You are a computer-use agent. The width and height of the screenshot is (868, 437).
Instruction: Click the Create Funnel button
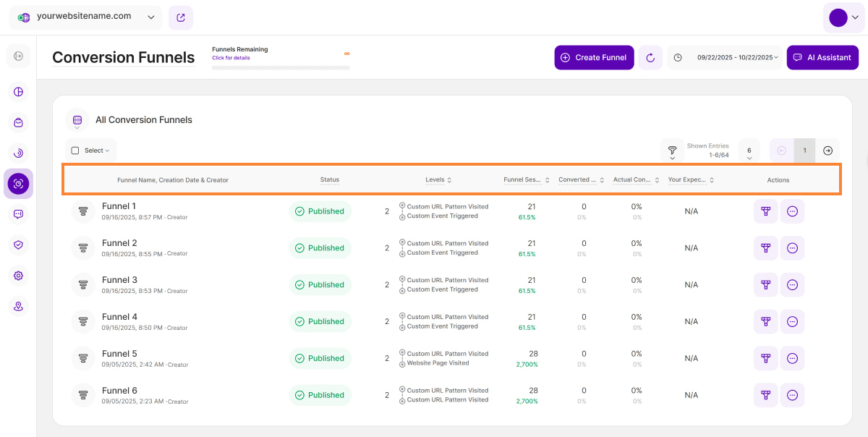click(594, 58)
